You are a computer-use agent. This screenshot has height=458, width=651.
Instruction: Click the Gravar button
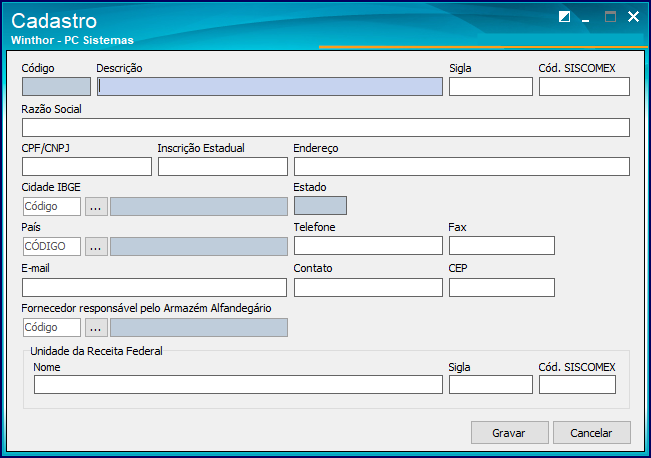509,433
